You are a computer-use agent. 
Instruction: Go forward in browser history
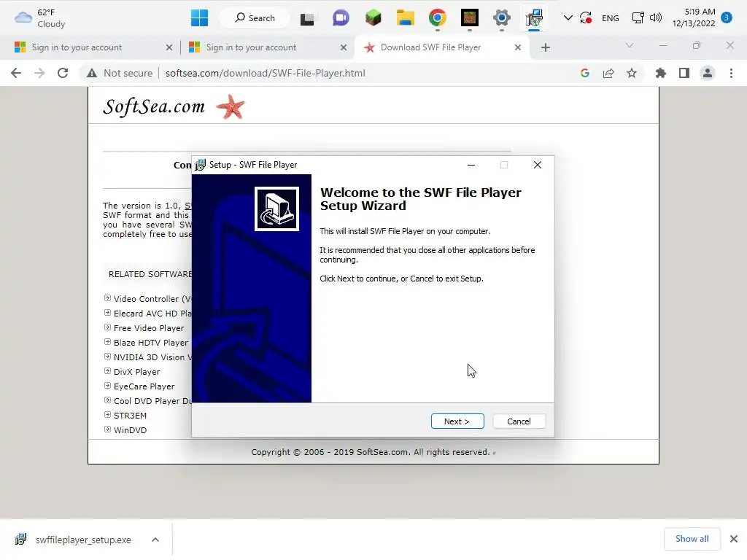tap(39, 74)
